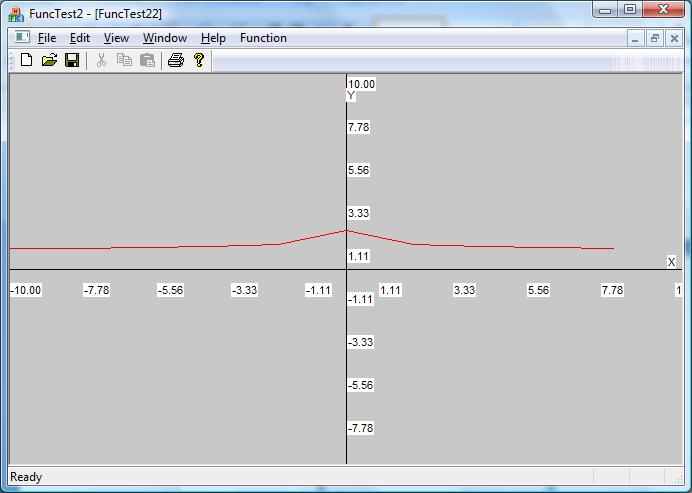Open the Edit menu
Screen dimensions: 692x493
[80, 38]
